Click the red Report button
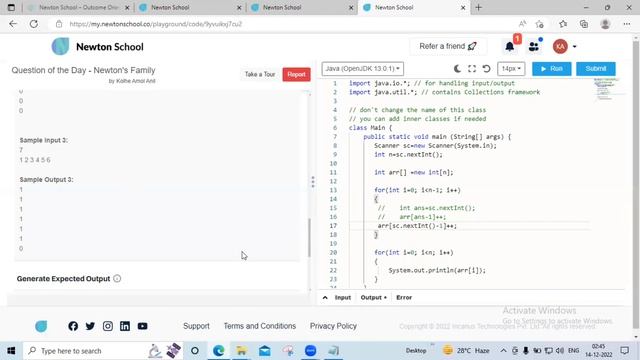 (x=296, y=74)
